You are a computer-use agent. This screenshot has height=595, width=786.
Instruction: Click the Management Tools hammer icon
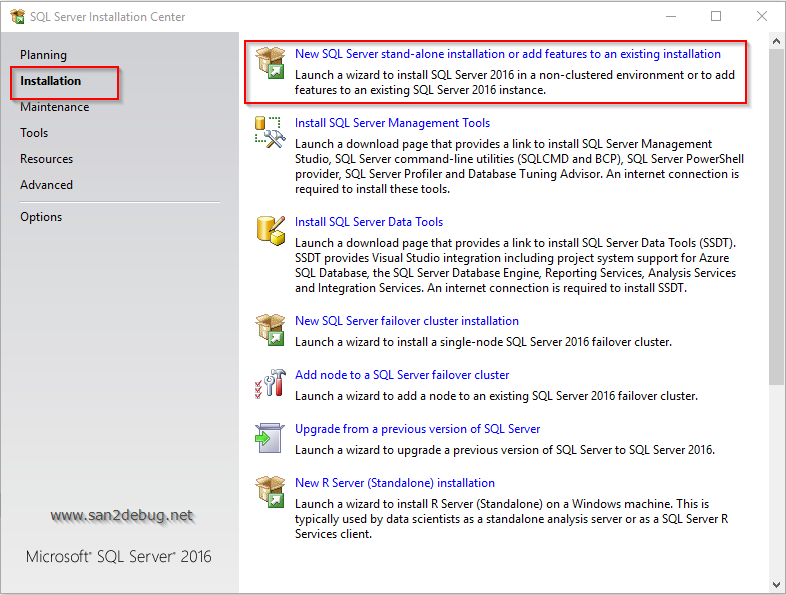tap(270, 132)
